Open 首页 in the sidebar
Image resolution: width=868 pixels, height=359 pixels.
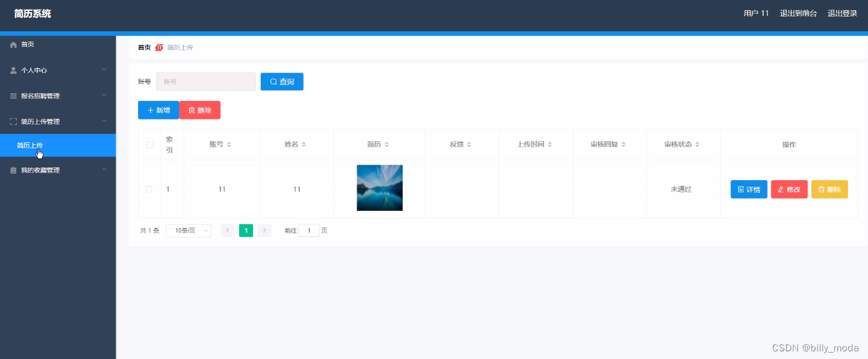(58, 45)
